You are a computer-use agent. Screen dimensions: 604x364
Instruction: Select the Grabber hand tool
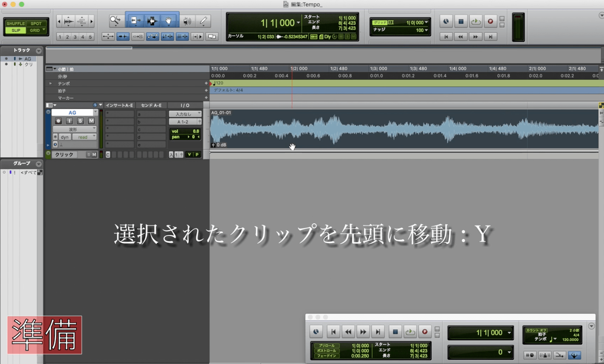(x=168, y=21)
